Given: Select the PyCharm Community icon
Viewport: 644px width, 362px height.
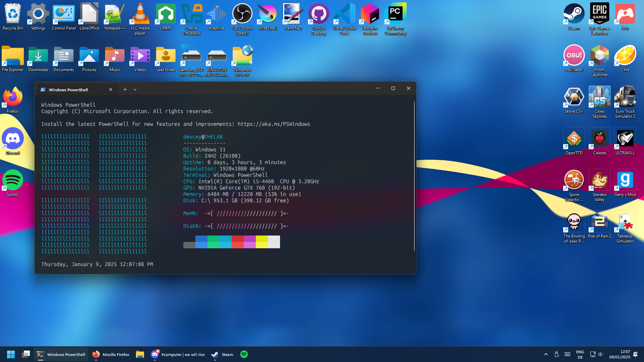Looking at the screenshot, I should [396, 19].
